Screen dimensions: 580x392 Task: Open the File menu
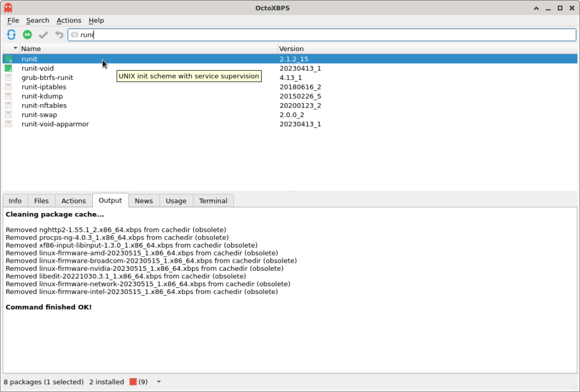tap(13, 20)
